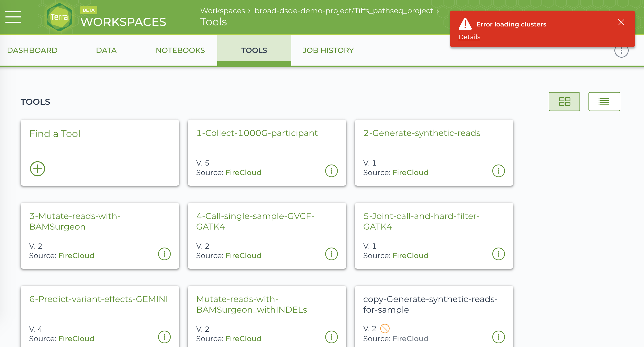Open the 4-Call-single-sample-GVCF-GATK4 actions menu
Screen dimensions: 644x347
331,254
